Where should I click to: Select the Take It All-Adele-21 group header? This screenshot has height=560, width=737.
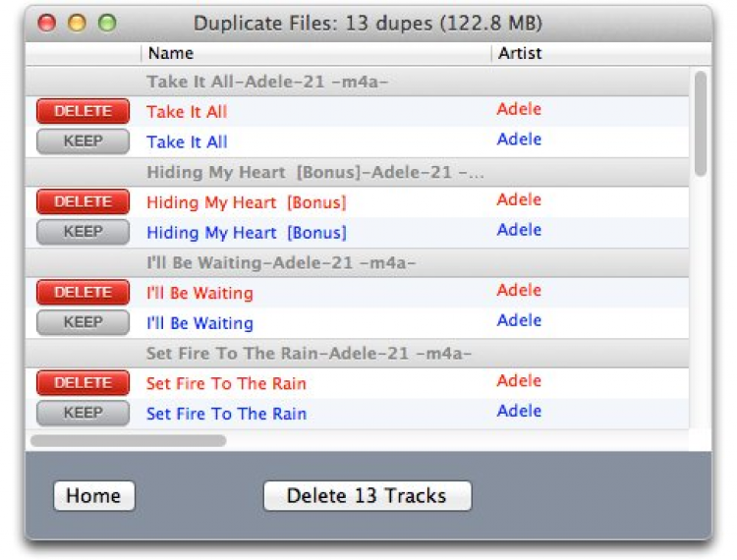[x=267, y=81]
